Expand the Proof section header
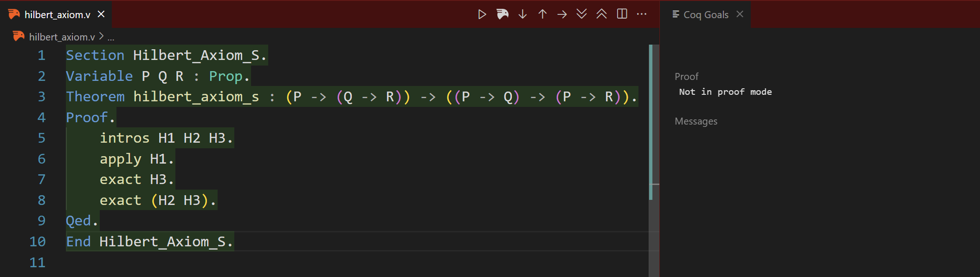 686,76
